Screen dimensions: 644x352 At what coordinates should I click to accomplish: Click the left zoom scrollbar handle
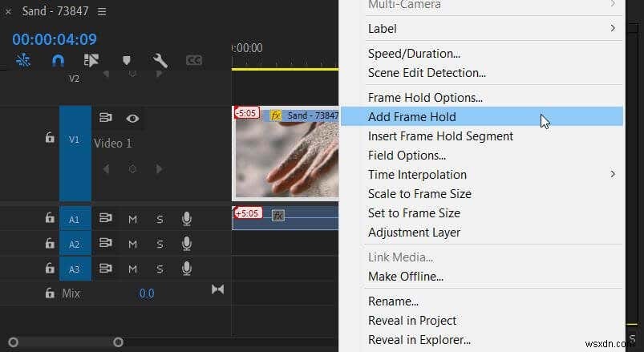[13, 342]
